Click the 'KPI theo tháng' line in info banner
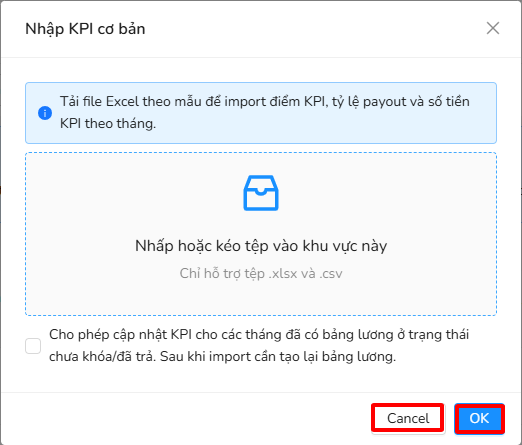This screenshot has width=522, height=445. point(108,123)
